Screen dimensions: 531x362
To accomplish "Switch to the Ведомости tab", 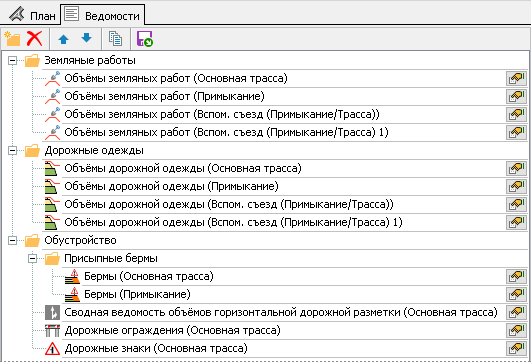I will coord(103,15).
